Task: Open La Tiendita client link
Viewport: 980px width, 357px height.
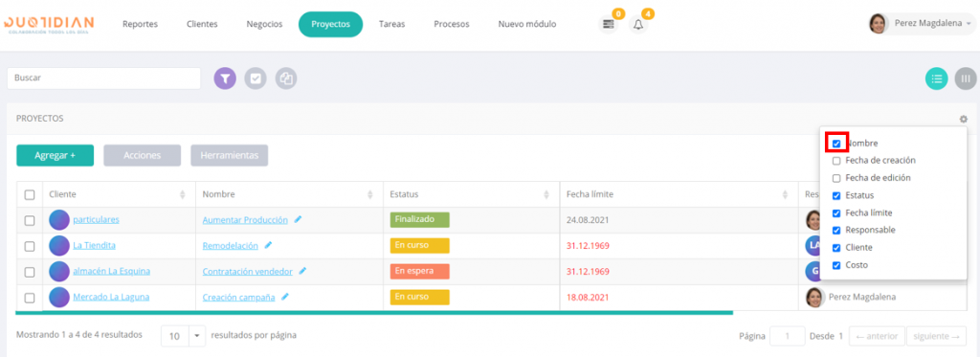Action: 95,246
